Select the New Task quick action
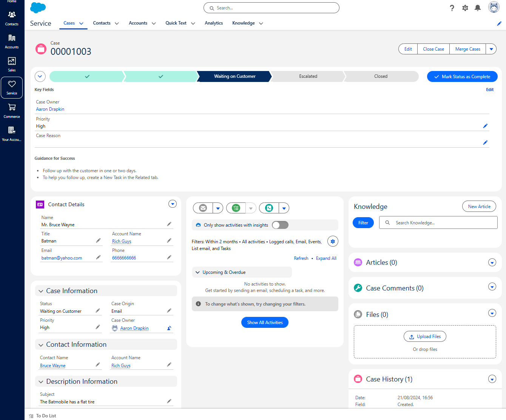The width and height of the screenshot is (506, 420). [x=236, y=208]
